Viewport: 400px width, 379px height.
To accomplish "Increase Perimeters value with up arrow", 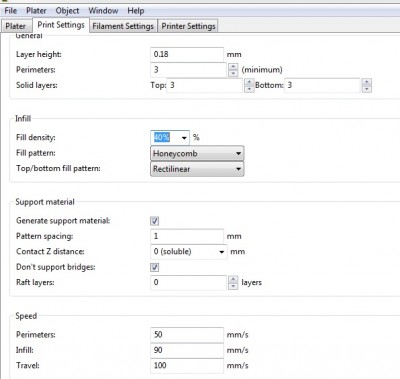I will (x=233, y=66).
